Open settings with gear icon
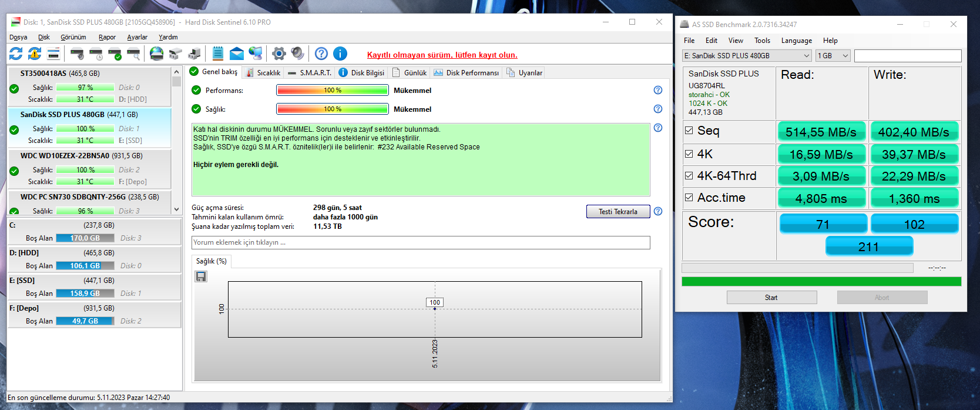This screenshot has width=980, height=410. click(x=279, y=54)
